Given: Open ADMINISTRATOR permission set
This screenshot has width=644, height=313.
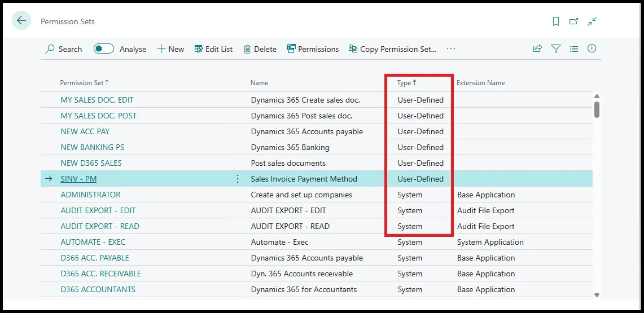Looking at the screenshot, I should [91, 195].
